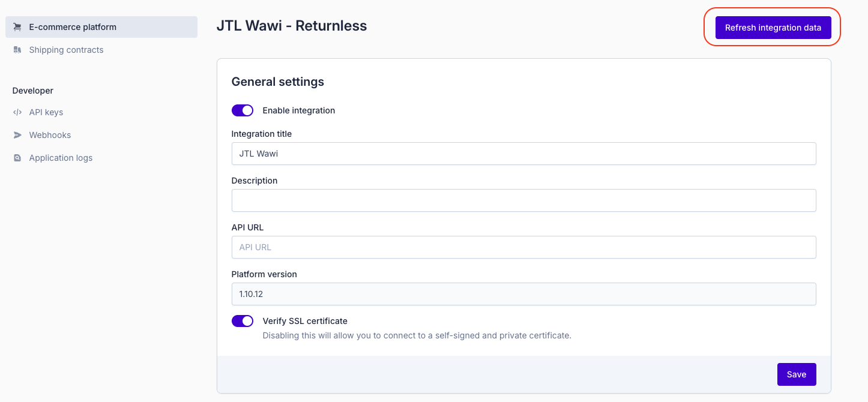Click the Shipping contracts truck icon

(x=17, y=50)
